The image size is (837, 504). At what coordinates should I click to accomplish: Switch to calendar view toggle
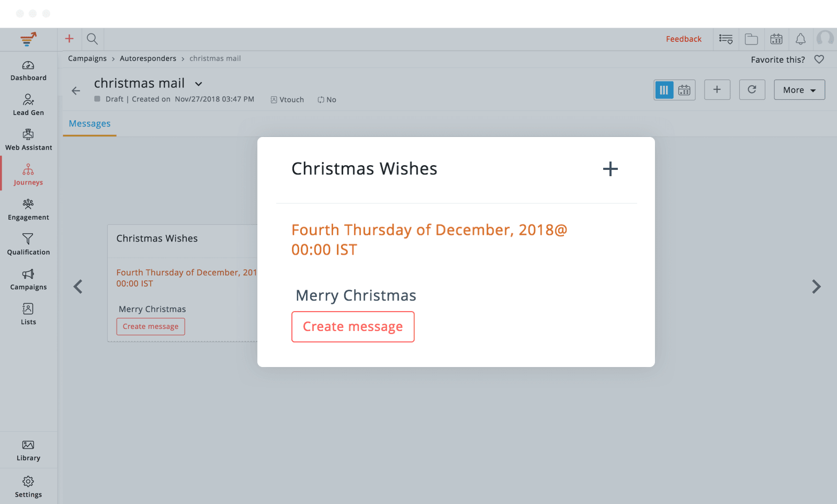[x=684, y=90]
